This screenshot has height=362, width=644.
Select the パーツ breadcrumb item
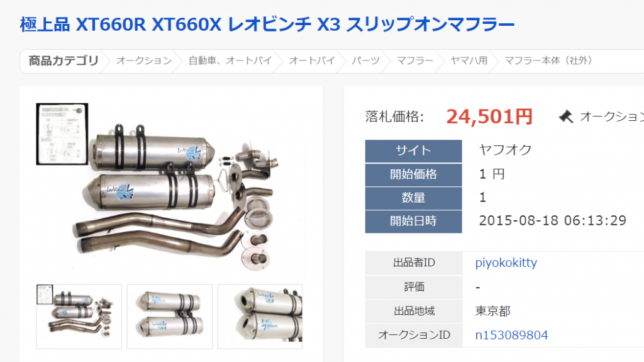(x=365, y=61)
